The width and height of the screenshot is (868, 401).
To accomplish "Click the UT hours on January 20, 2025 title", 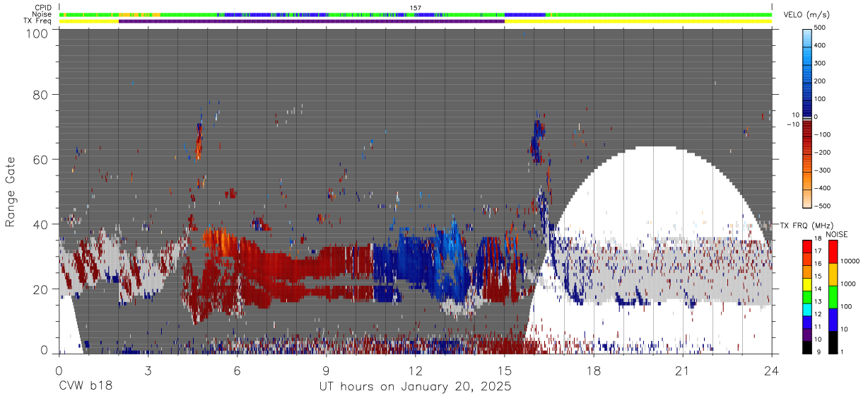I will pos(416,387).
